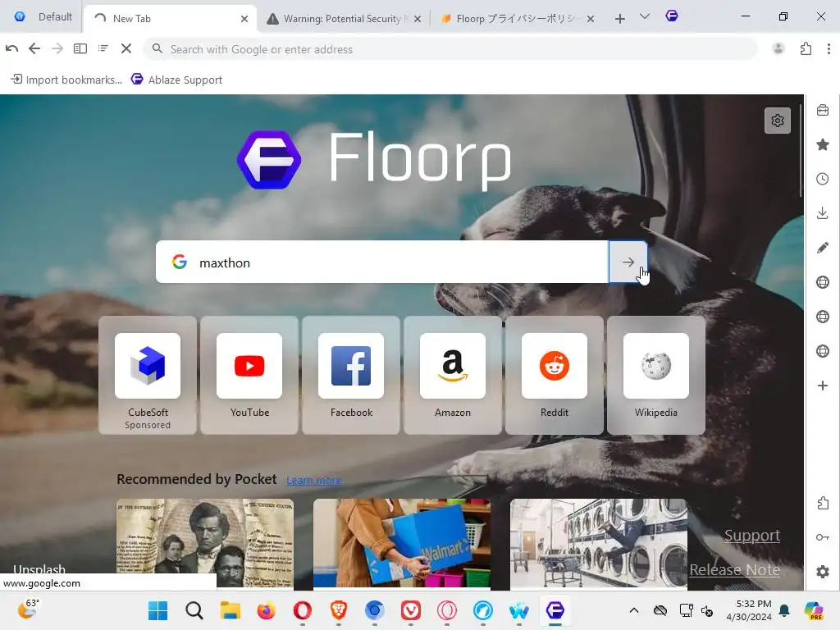
Task: Open the YouTube shortcut tile
Action: pos(249,375)
